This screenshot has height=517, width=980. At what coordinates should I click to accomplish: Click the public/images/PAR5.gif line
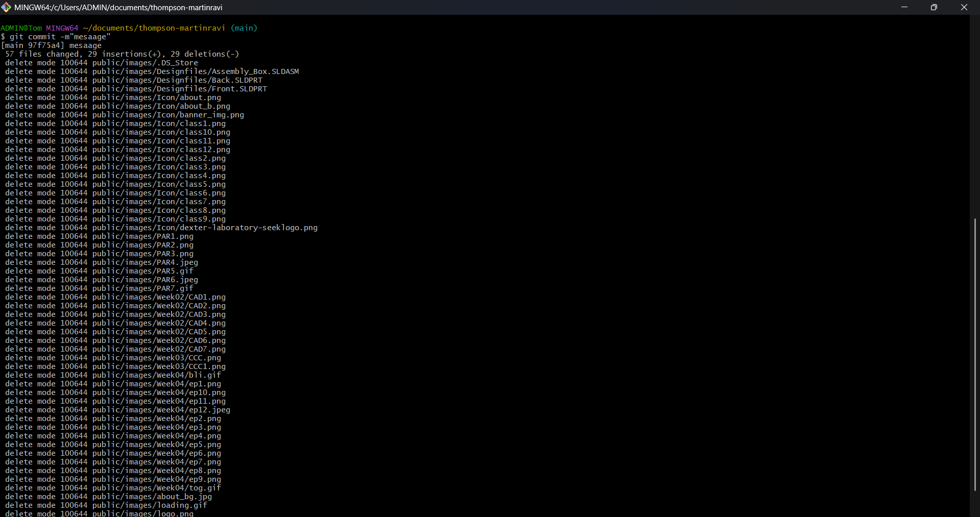[x=100, y=271]
